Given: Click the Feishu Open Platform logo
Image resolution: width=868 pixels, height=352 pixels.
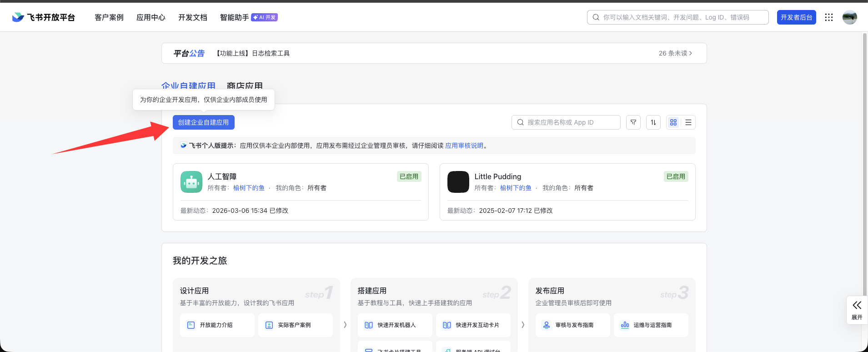Looking at the screenshot, I should [43, 17].
